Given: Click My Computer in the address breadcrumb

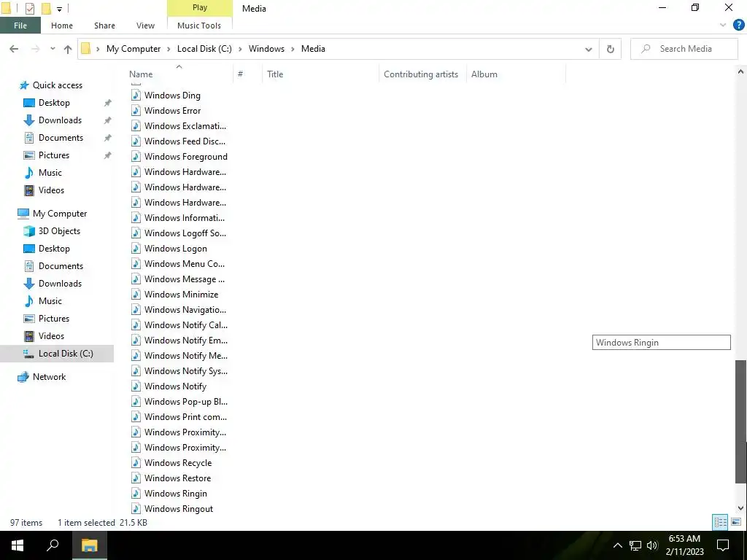Looking at the screenshot, I should pos(133,49).
